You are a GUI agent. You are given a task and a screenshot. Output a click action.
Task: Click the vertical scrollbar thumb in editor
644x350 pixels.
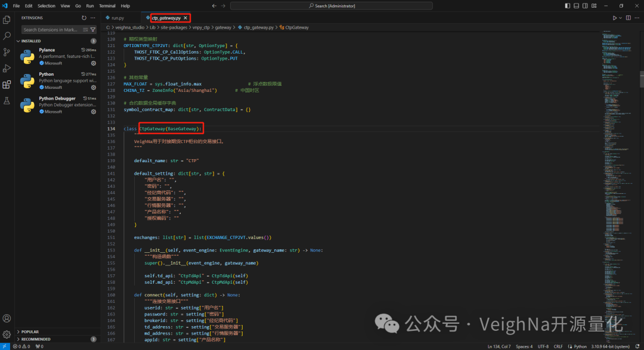[642, 79]
